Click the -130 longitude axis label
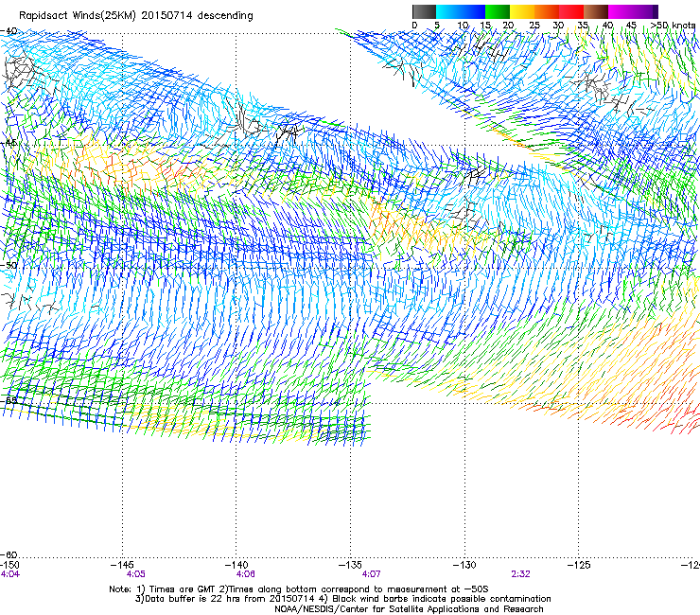Viewport: 700px width, 615px height. [x=464, y=565]
